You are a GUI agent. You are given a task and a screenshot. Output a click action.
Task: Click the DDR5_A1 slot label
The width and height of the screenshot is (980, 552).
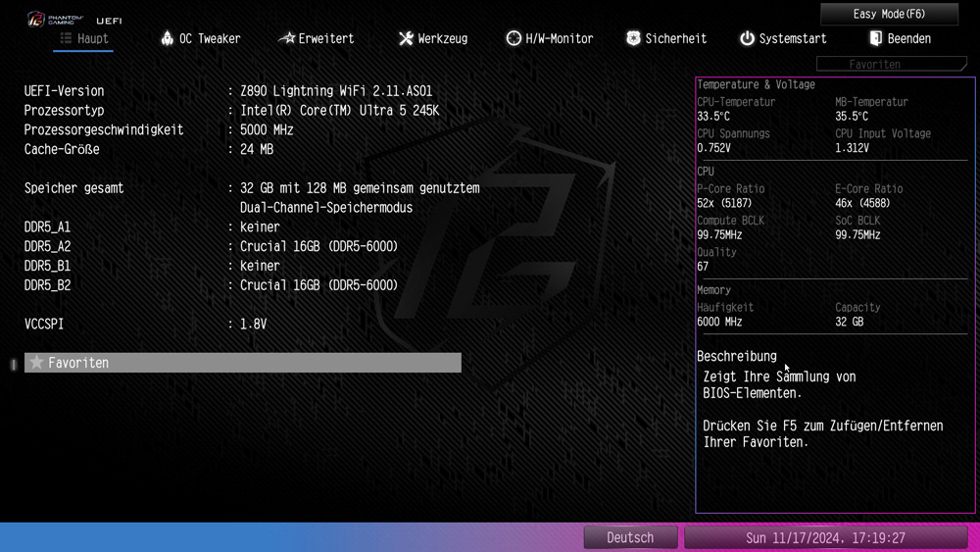(x=47, y=226)
